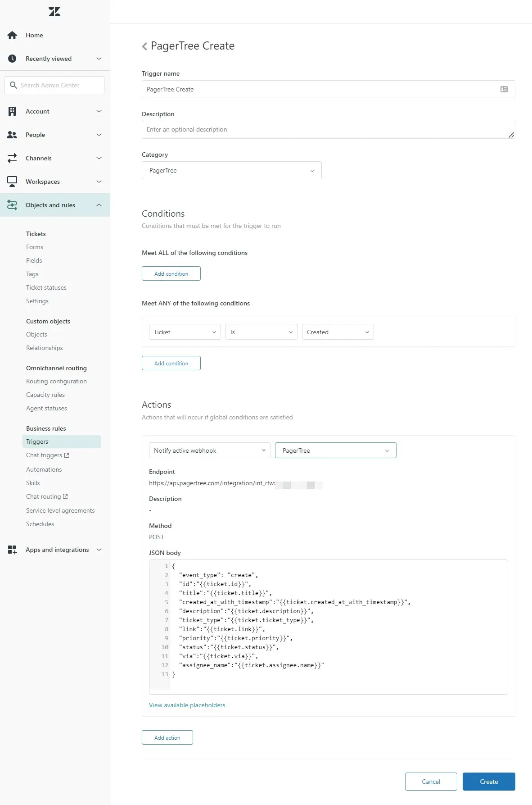Click the Zendesk logo icon
The height and width of the screenshot is (805, 532).
pyautogui.click(x=54, y=12)
